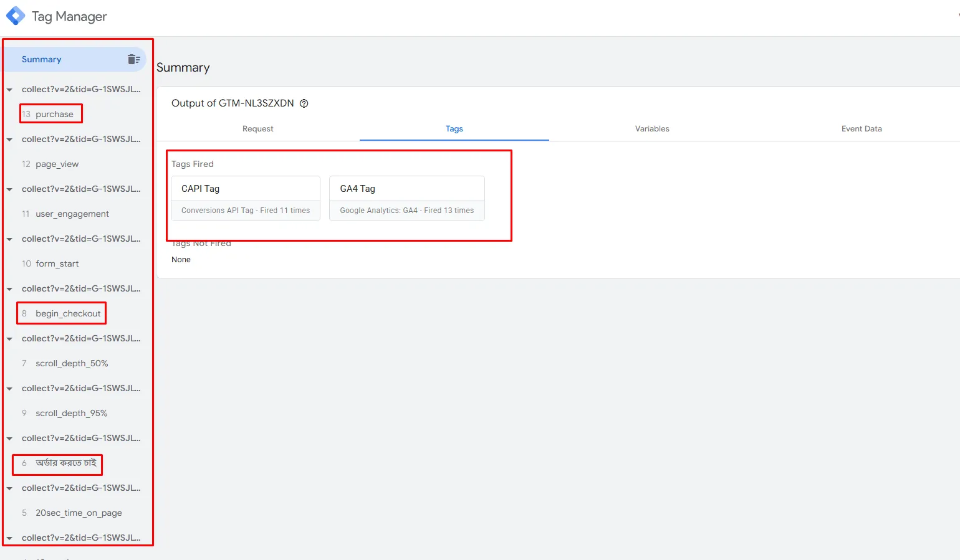Select the scroll_depth_50% event
Screen dimensions: 960x560
[x=72, y=363]
